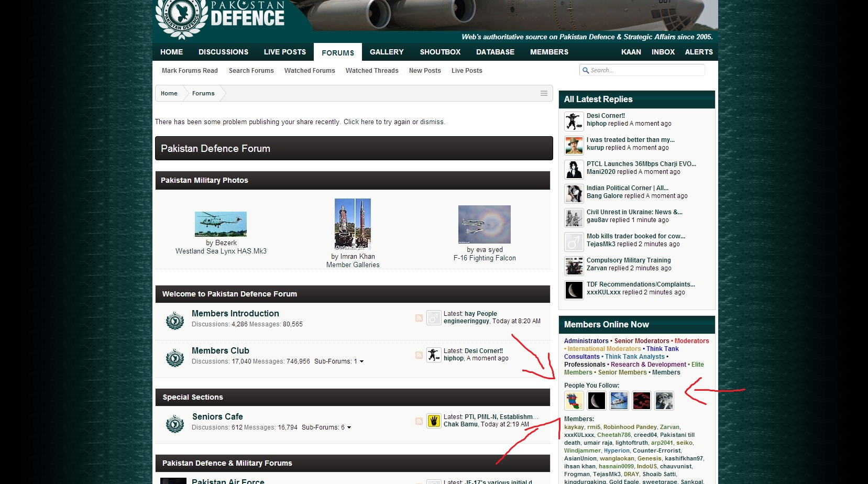This screenshot has width=868, height=484.
Task: Click first followed person avatar
Action: (574, 401)
